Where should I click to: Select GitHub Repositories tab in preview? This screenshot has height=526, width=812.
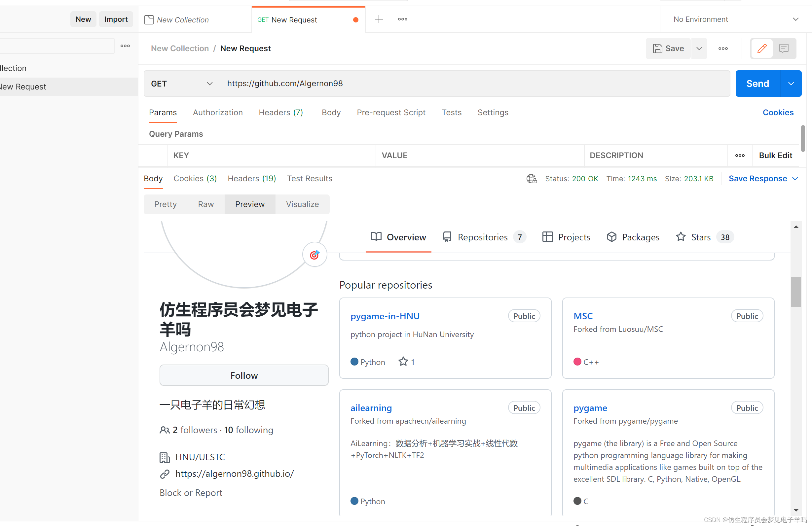coord(484,237)
